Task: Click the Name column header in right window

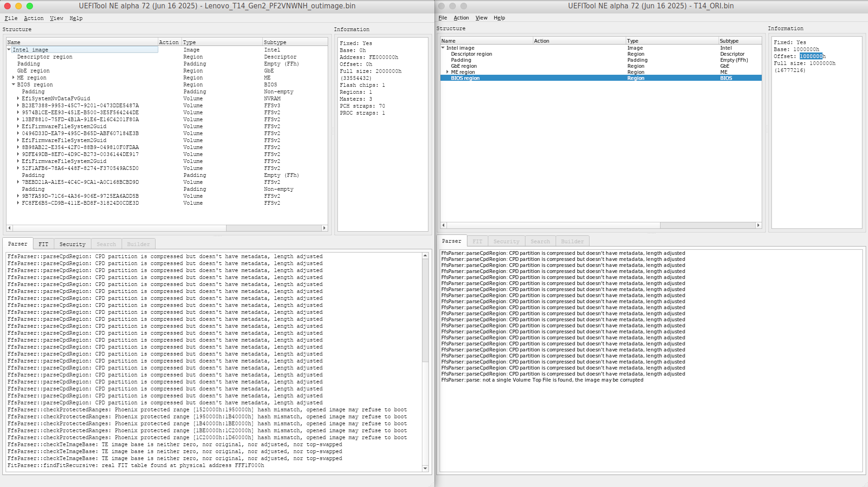Action: tap(448, 41)
